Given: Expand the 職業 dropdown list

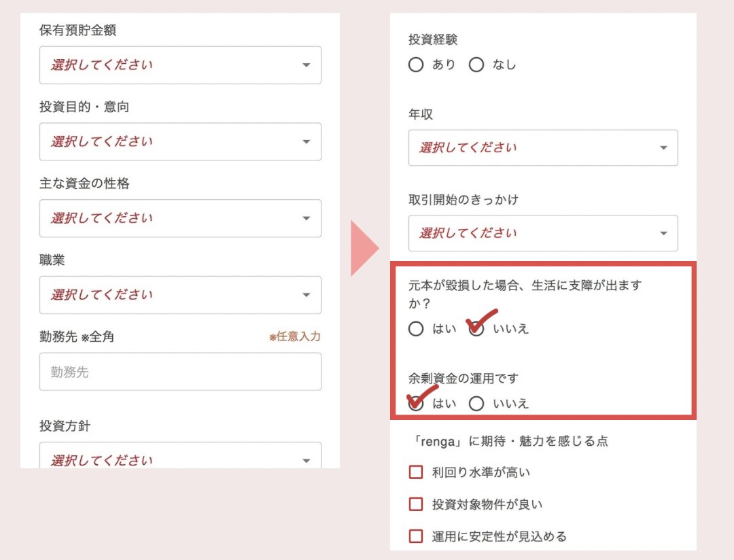Looking at the screenshot, I should pos(179,295).
